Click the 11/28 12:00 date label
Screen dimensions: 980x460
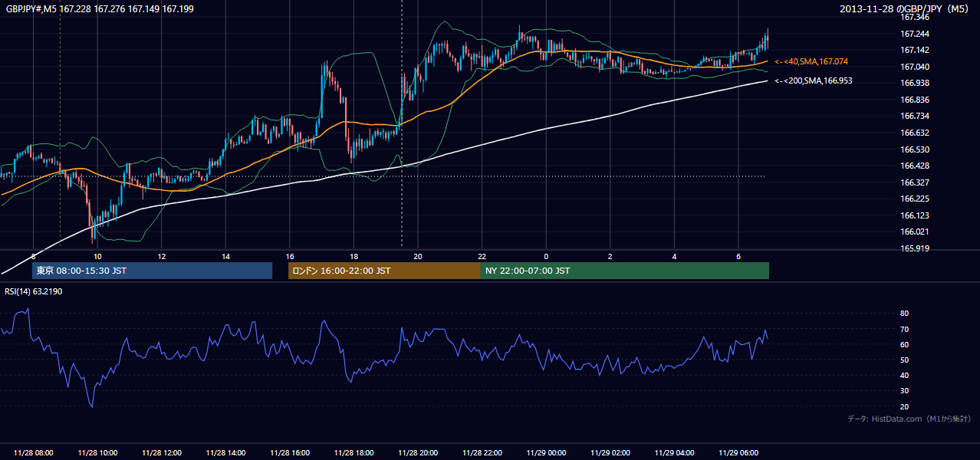pyautogui.click(x=162, y=453)
